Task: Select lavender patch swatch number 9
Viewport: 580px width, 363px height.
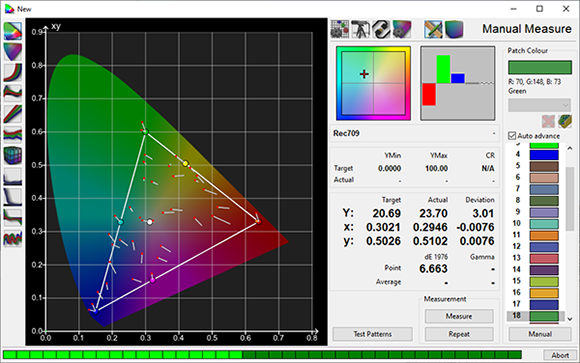Action: 544,212
